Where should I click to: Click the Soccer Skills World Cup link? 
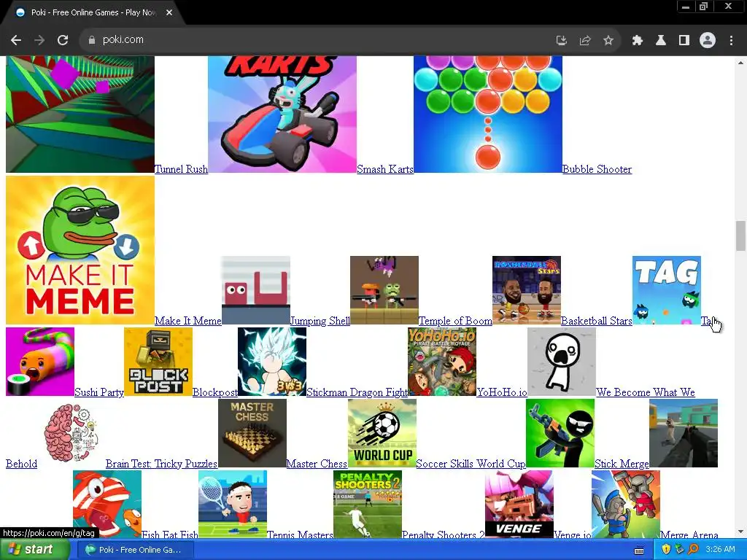click(x=471, y=464)
